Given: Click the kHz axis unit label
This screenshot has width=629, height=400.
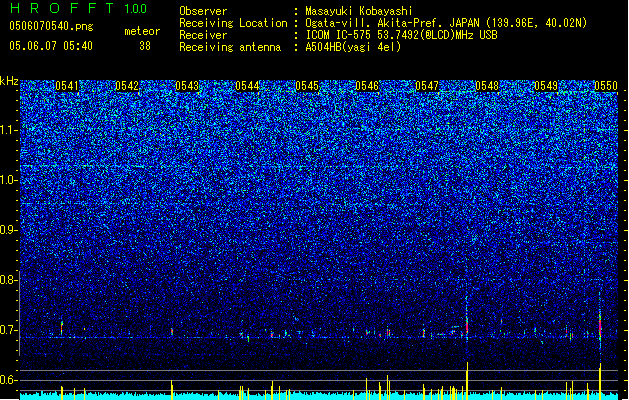Looking at the screenshot, I should point(9,81).
